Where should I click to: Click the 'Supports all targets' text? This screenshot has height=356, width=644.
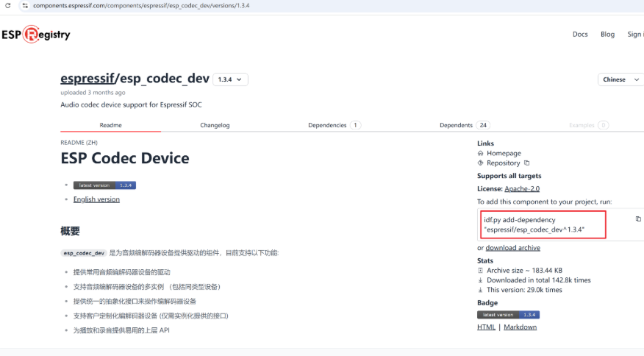coord(509,176)
